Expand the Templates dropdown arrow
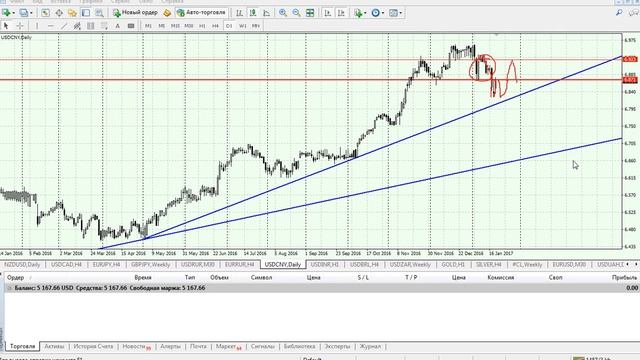Screen dimensions: 640x360 400,13
